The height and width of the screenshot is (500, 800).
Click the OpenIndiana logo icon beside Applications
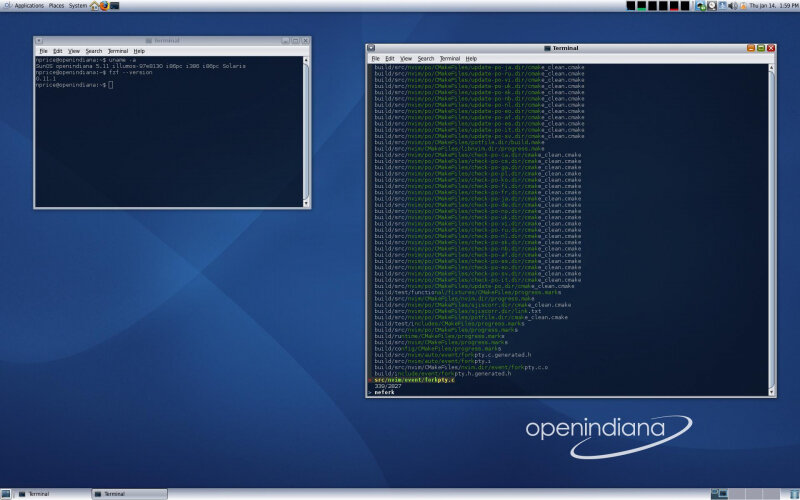coord(7,6)
